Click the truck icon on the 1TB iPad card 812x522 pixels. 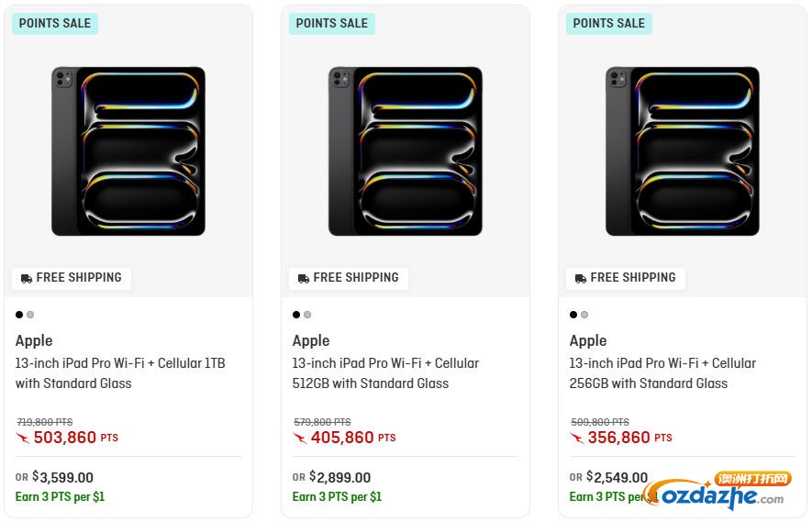point(27,278)
